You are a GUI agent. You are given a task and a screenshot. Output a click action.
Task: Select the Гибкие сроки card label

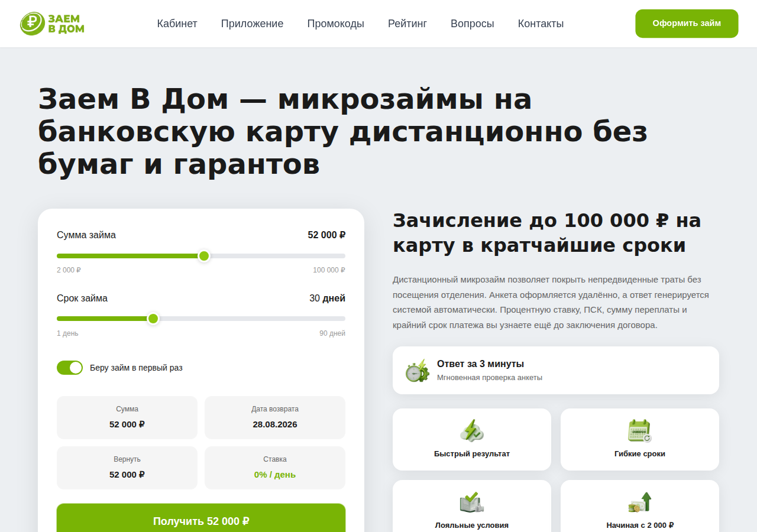pos(640,454)
